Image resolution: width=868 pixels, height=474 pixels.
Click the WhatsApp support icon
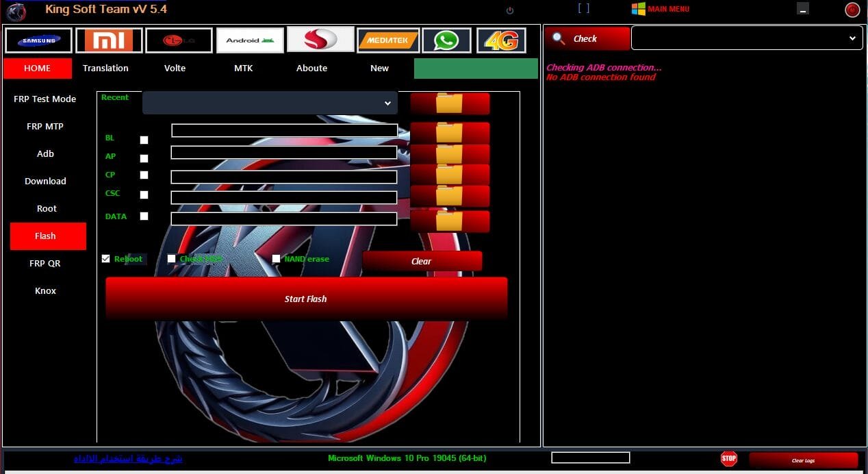(x=446, y=40)
